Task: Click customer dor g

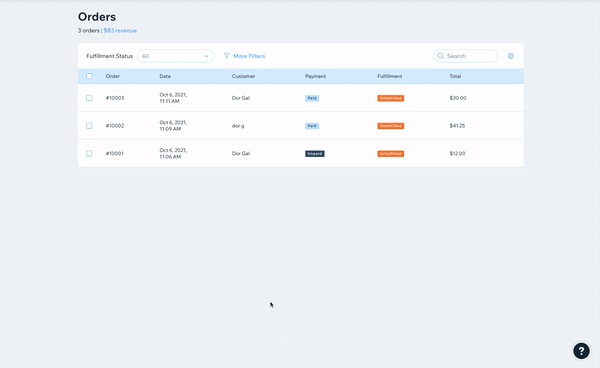Action: pyautogui.click(x=238, y=125)
